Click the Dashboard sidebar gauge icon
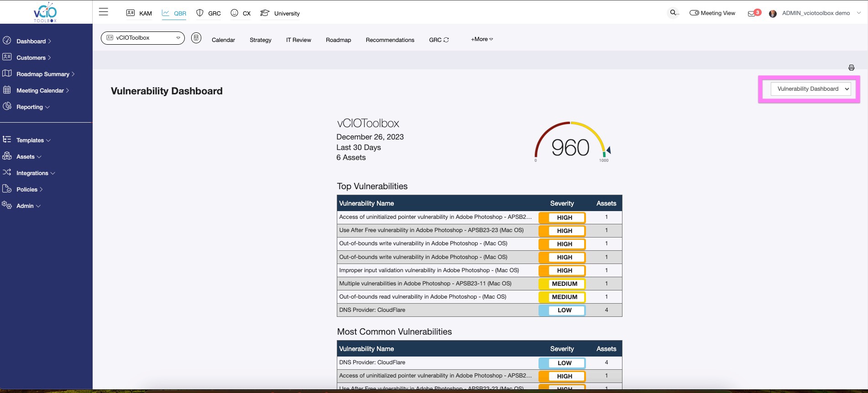The image size is (868, 393). coord(7,41)
